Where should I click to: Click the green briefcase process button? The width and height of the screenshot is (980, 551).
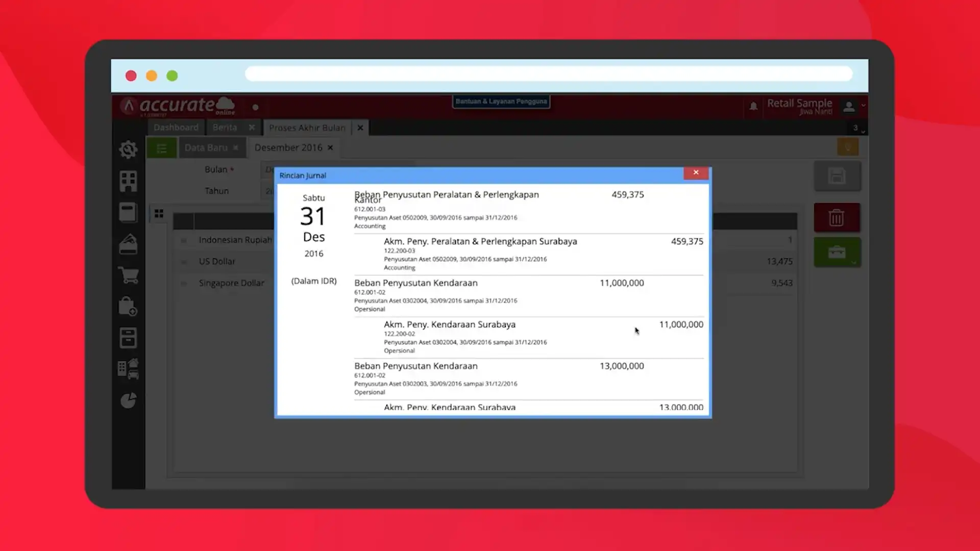(x=837, y=252)
